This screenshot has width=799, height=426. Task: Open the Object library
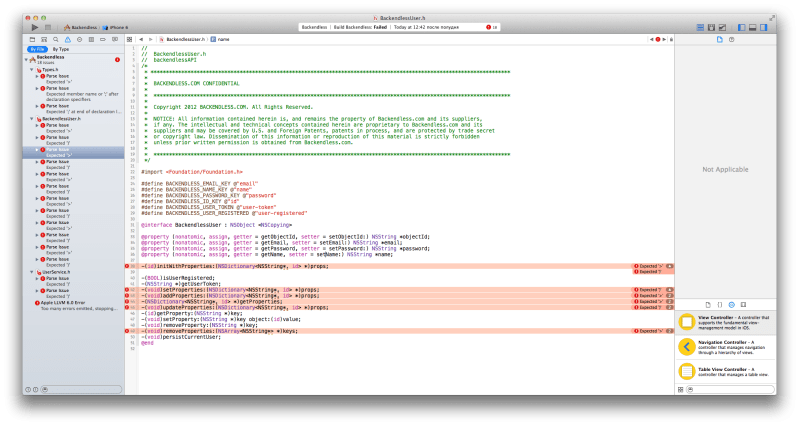732,305
